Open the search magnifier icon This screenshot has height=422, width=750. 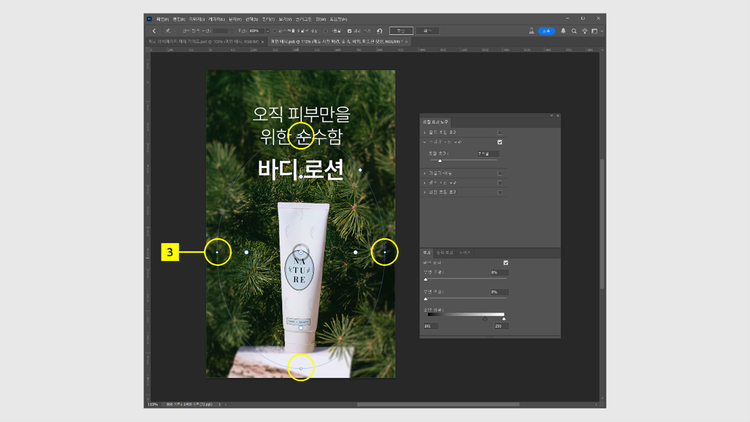(x=574, y=31)
